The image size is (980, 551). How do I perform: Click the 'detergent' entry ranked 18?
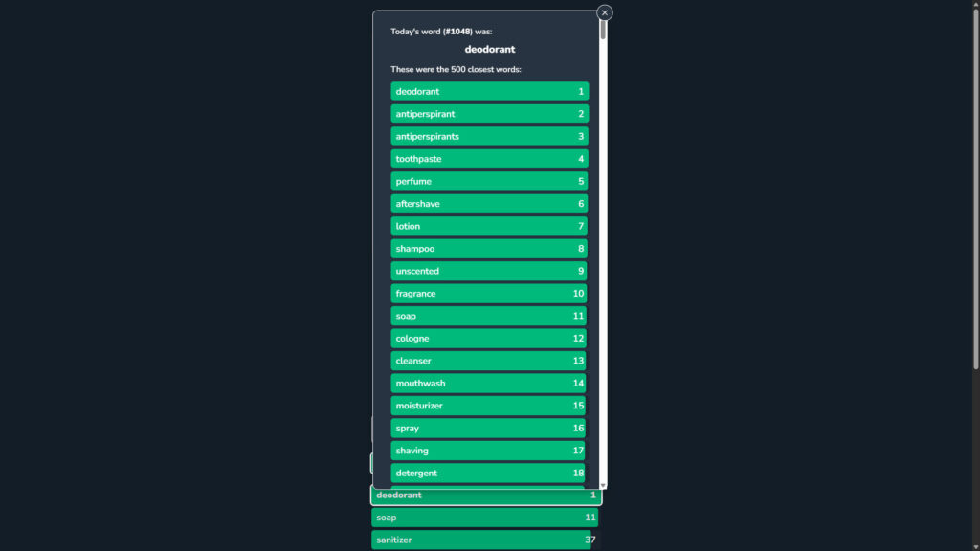[x=489, y=473]
